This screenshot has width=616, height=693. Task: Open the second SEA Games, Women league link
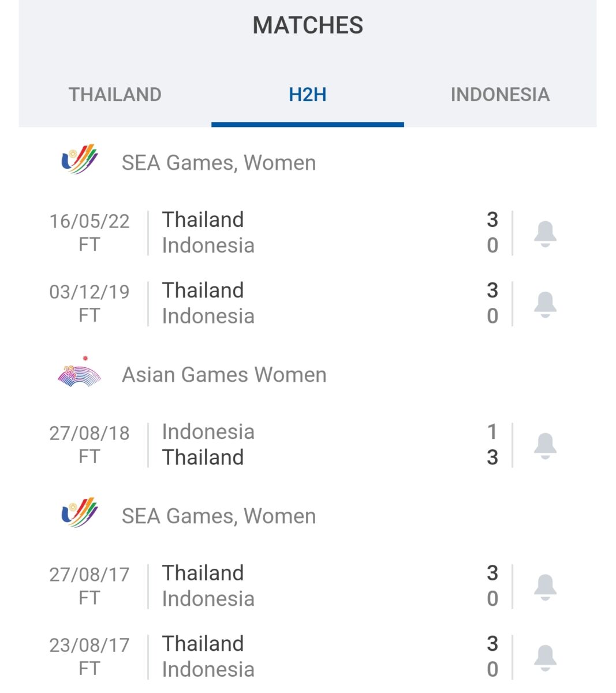click(x=218, y=516)
